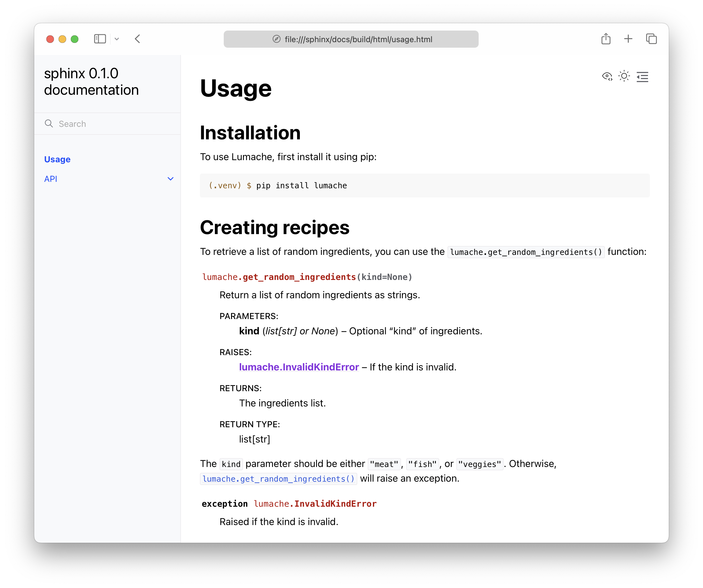703x588 pixels.
Task: Follow the lumache.InvalidKindError link
Action: pyautogui.click(x=299, y=367)
